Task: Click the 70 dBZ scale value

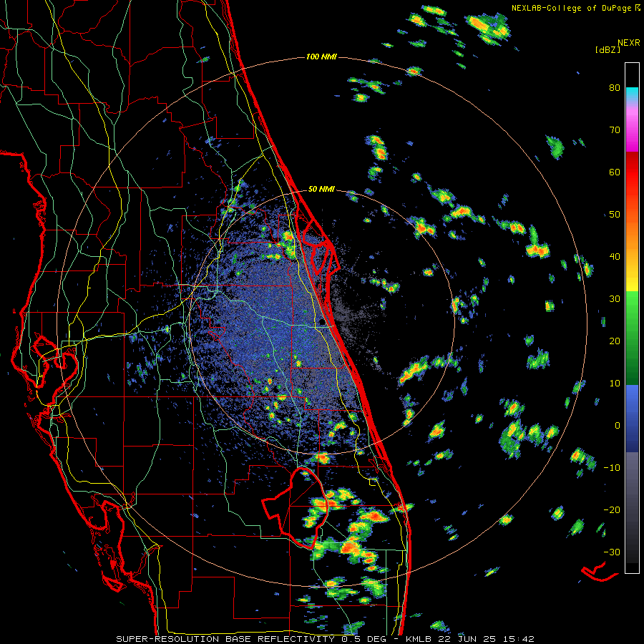Action: (x=615, y=130)
